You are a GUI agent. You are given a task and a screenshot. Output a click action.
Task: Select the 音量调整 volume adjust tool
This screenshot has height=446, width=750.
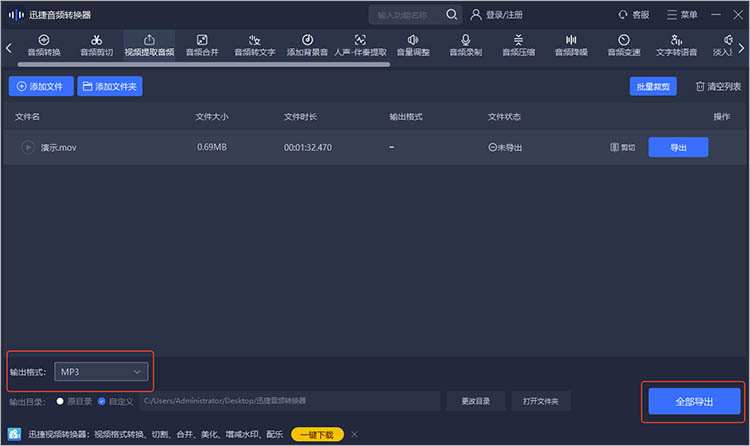click(x=413, y=45)
